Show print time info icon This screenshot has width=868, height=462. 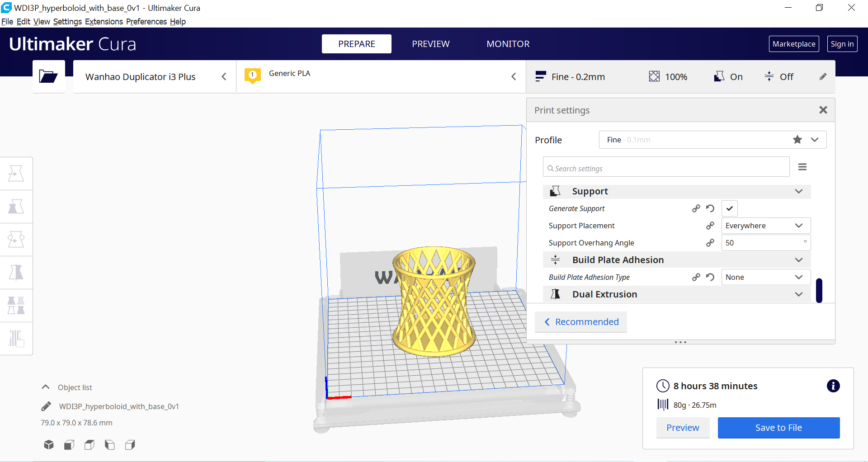[833, 386]
